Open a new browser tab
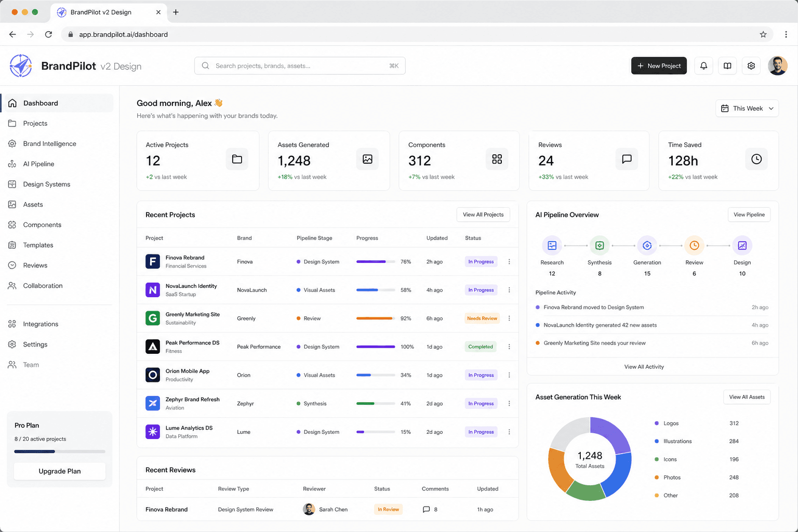 pyautogui.click(x=176, y=12)
